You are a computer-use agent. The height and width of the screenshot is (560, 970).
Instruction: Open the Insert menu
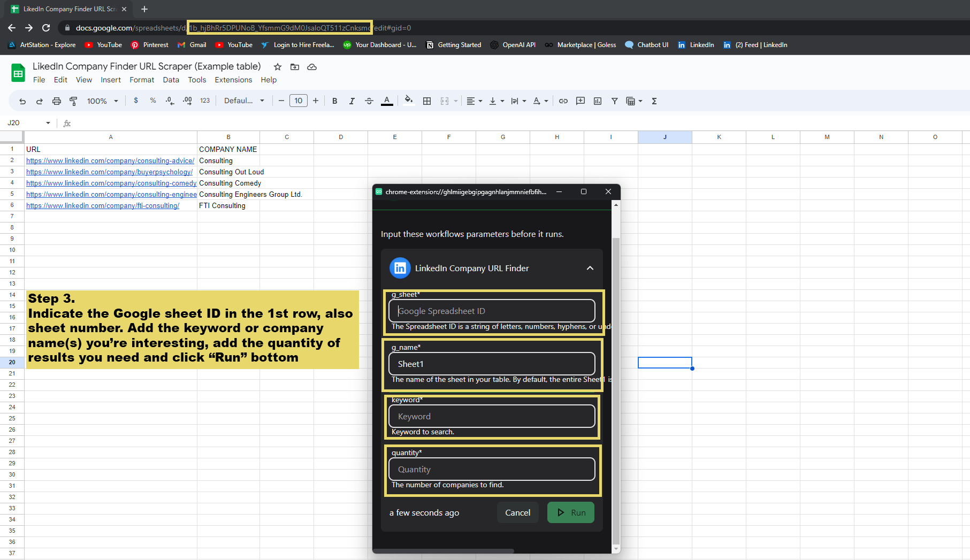pos(111,80)
